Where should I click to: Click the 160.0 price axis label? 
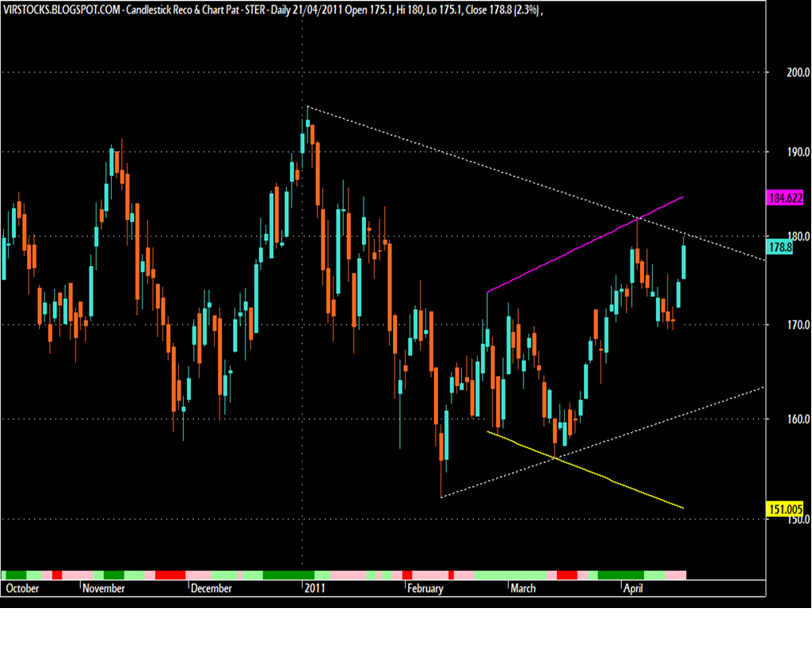point(798,419)
